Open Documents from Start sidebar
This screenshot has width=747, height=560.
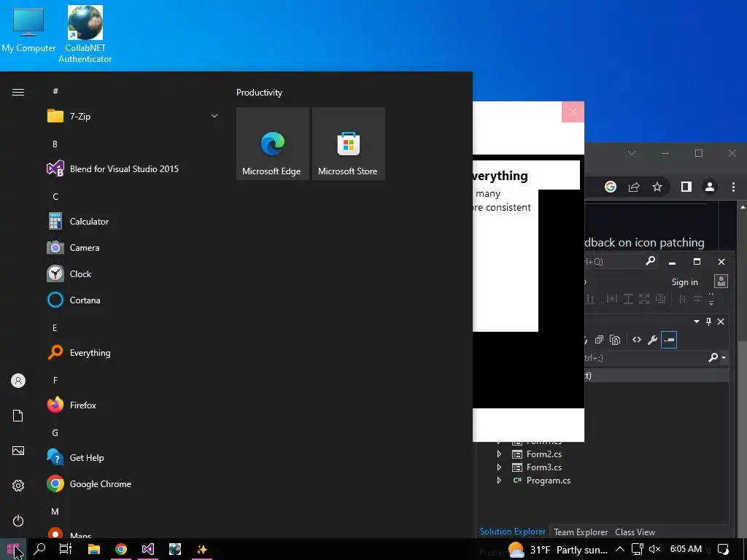[x=18, y=416]
